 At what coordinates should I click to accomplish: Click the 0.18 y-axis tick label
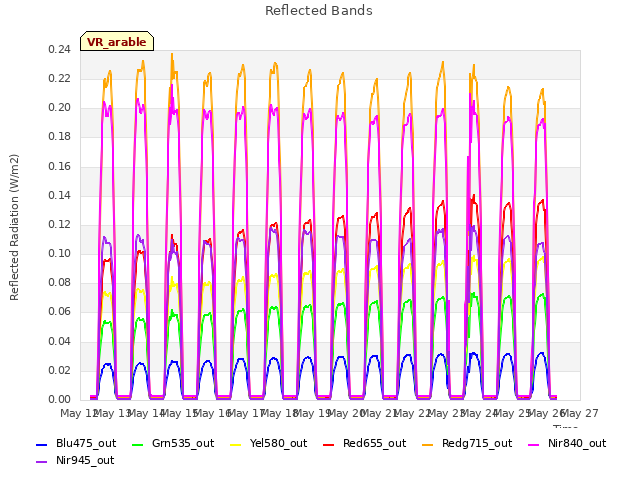pyautogui.click(x=59, y=137)
